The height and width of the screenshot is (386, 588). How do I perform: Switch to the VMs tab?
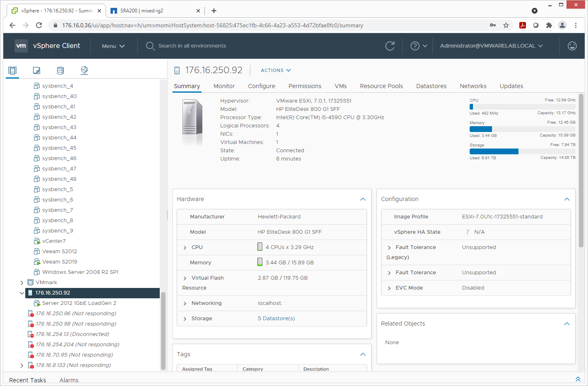point(341,86)
